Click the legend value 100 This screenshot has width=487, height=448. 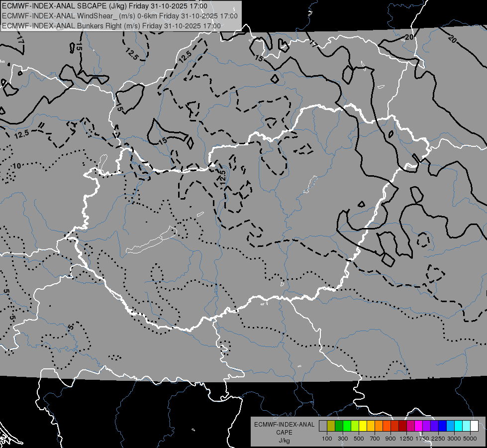[x=327, y=439]
